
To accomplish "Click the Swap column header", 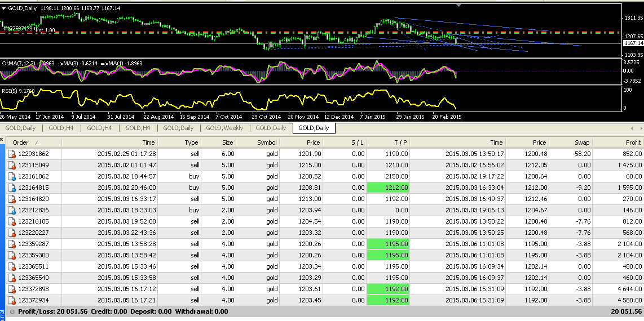I will point(582,143).
